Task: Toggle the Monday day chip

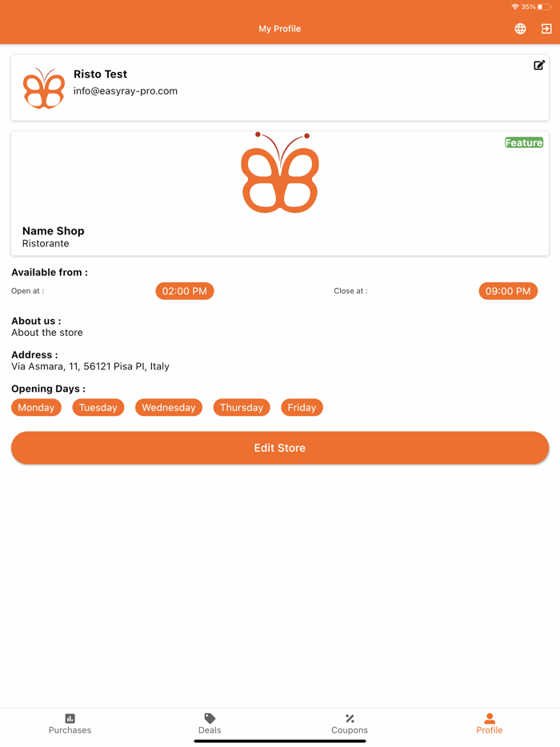Action: click(36, 407)
